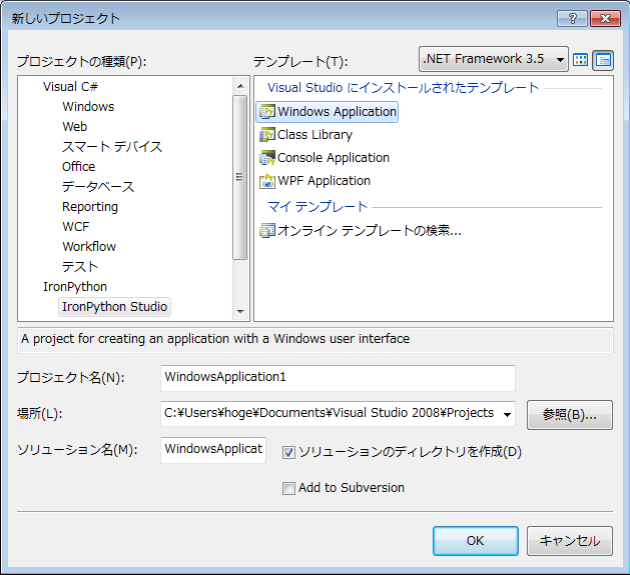
Task: Select IronPython Studio project type
Action: tap(115, 307)
